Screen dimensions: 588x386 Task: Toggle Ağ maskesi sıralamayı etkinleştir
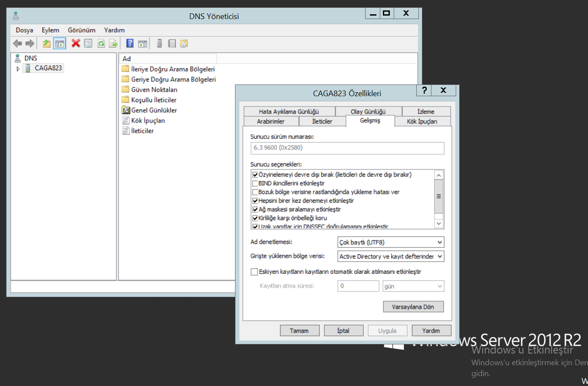click(255, 209)
